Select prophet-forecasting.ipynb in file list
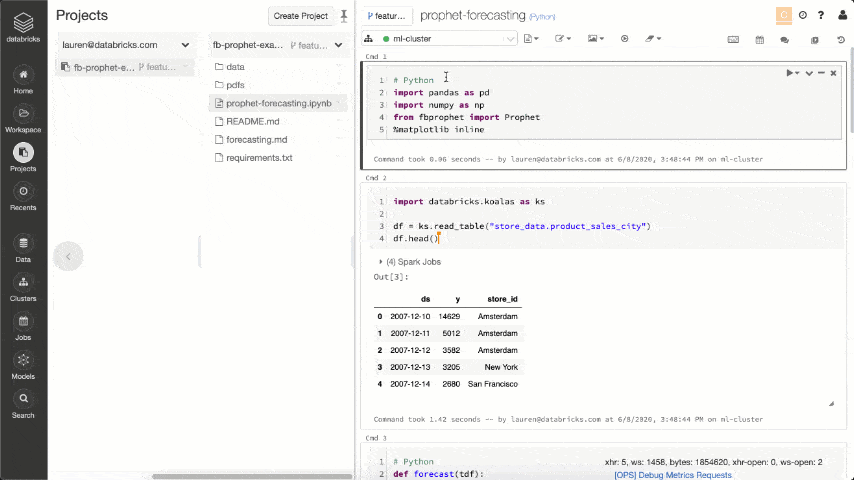854x480 pixels. point(278,103)
